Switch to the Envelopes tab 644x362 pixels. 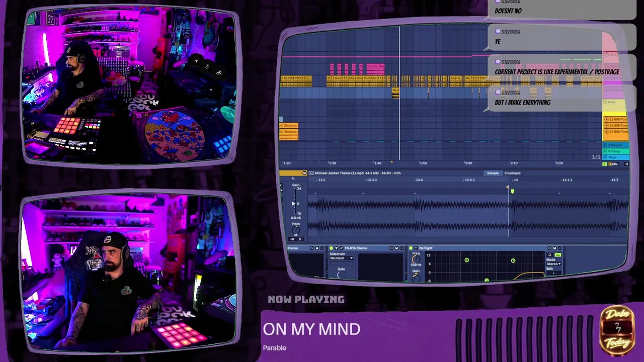pyautogui.click(x=512, y=173)
